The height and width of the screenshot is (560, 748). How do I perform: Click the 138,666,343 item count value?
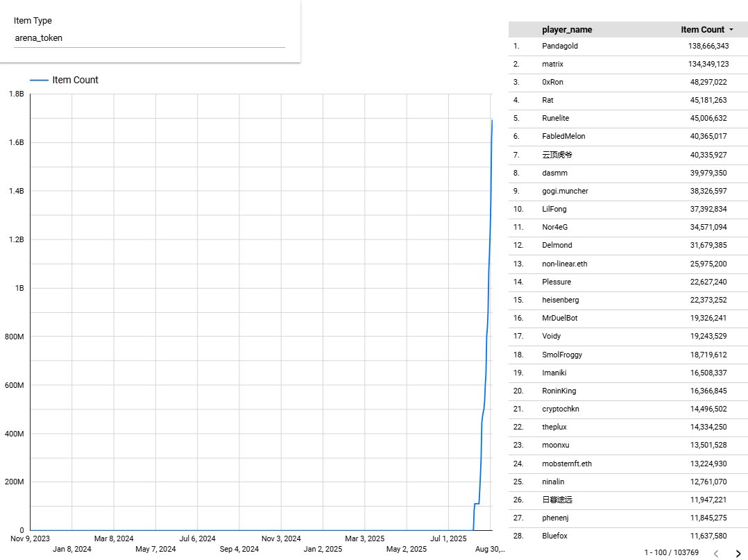[708, 46]
